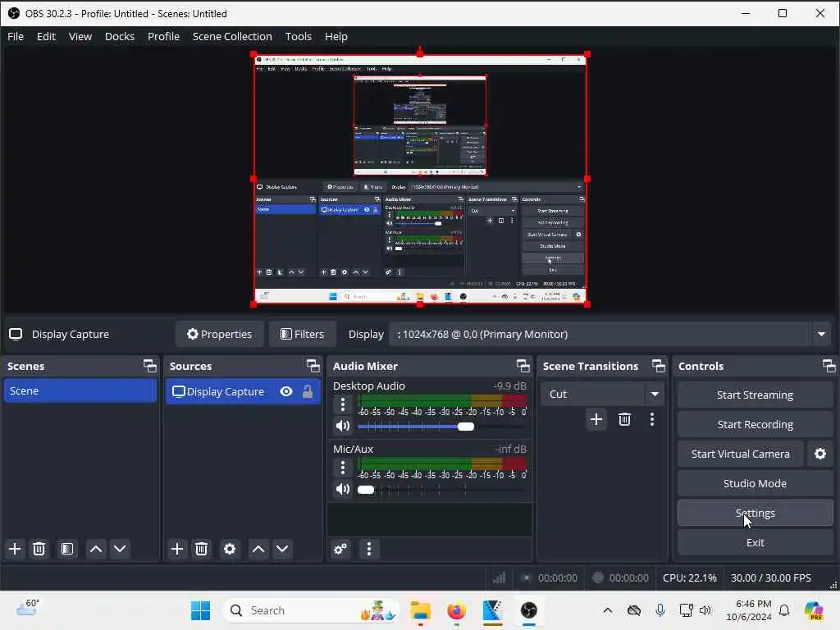Move scene down arrow in Scenes dock
Image resolution: width=840 pixels, height=630 pixels.
point(120,549)
